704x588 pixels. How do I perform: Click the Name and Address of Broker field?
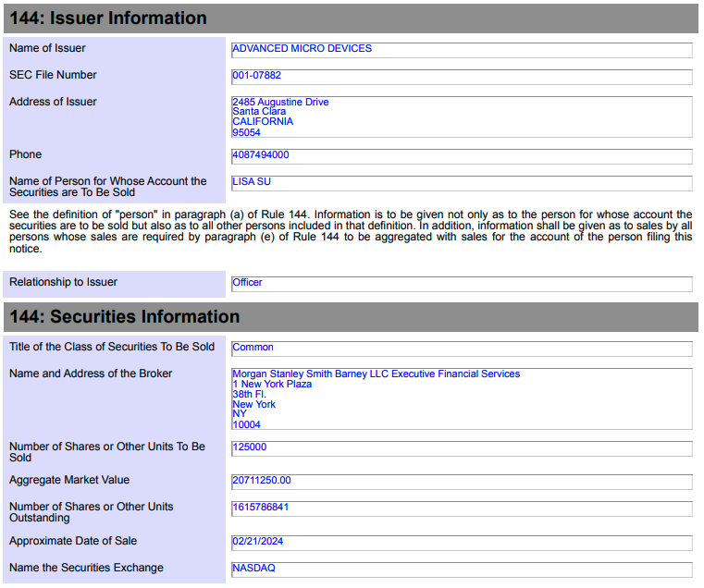click(x=462, y=399)
